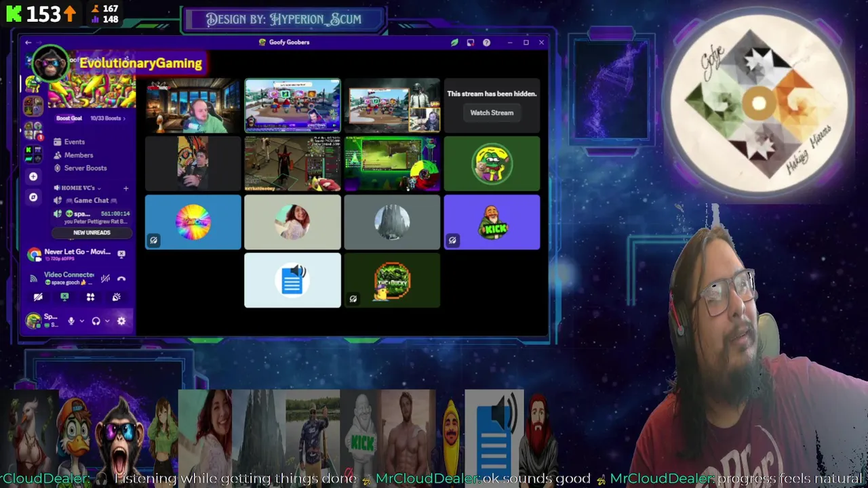Open the monkey-with-sunglasses server avatar
The width and height of the screenshot is (868, 488).
tap(50, 64)
